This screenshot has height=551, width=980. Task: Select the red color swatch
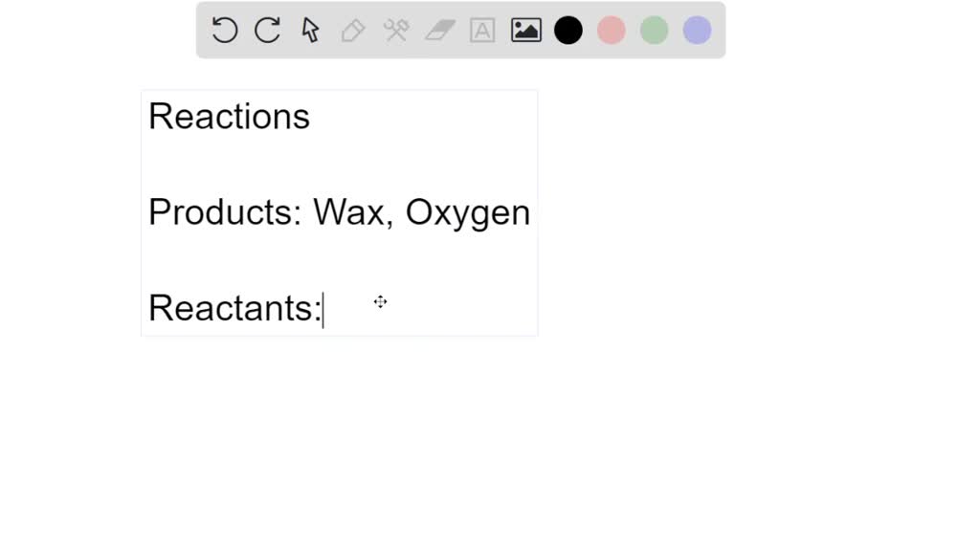point(611,30)
